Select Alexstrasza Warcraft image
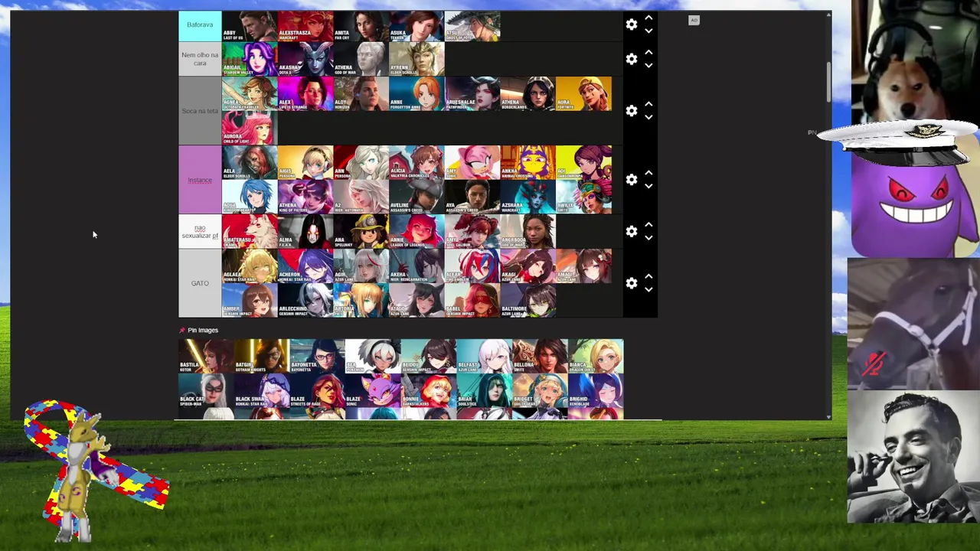 [x=305, y=25]
